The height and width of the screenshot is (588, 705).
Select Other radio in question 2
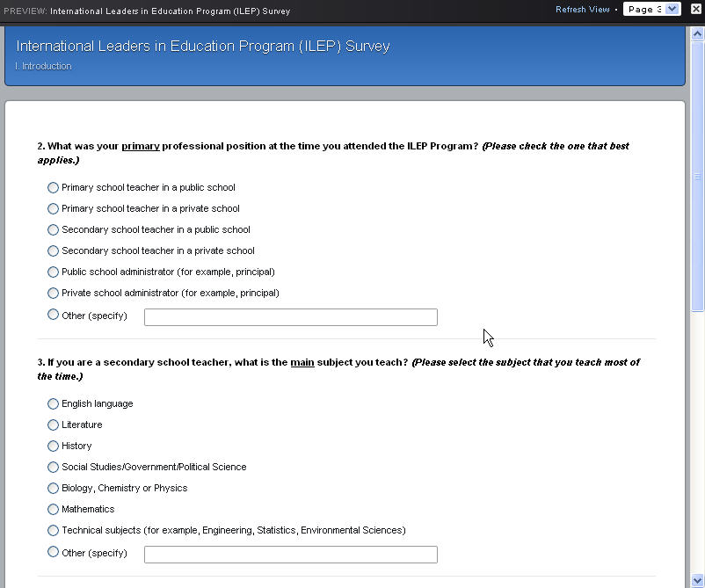[x=54, y=315]
